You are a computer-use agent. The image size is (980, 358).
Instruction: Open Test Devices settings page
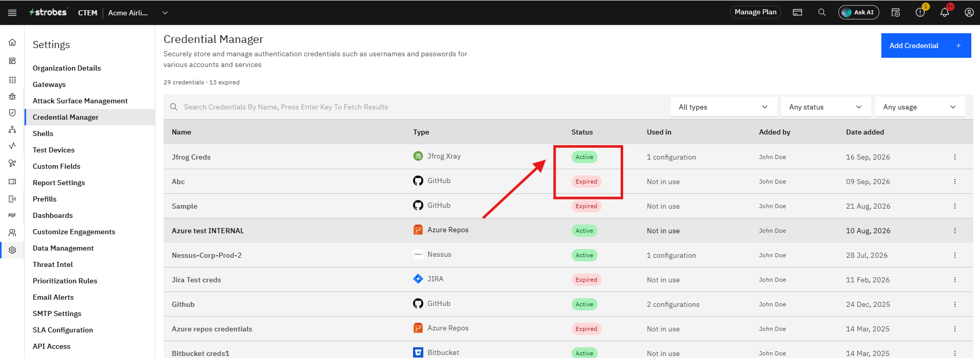click(54, 150)
